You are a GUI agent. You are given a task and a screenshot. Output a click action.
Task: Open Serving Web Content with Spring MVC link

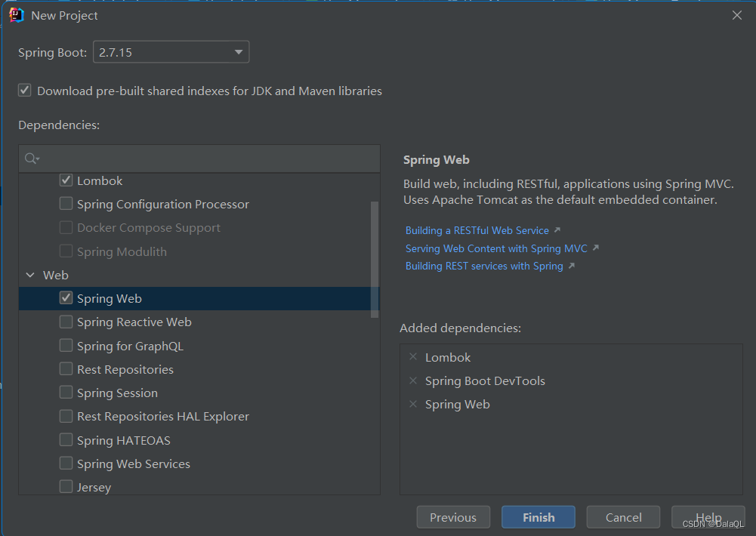496,248
